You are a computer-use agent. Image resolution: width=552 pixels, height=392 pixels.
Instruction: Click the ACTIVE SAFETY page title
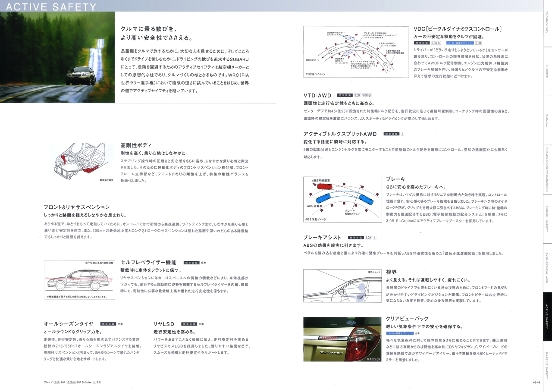51,7
